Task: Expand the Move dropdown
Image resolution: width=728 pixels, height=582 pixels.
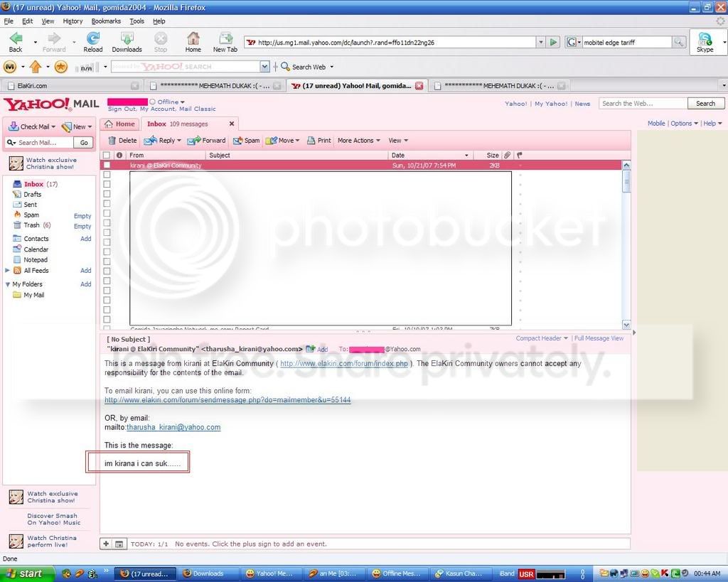Action: click(297, 141)
